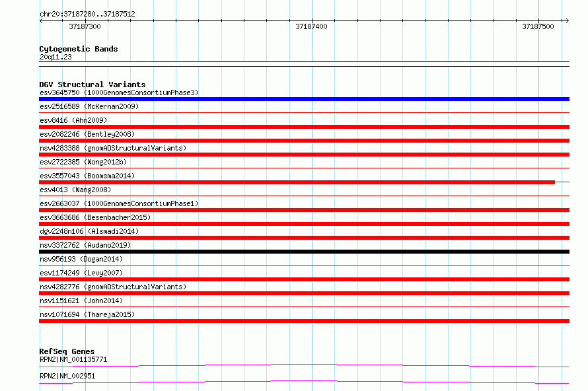Open the esv2082246 (Bentley2008) variant label
This screenshot has width=588, height=391.
[87, 134]
